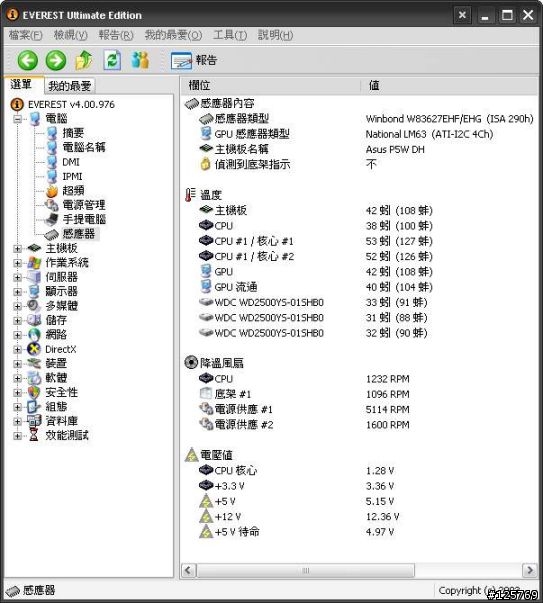Click the EVEREST v4.00.976 root icon
The width and height of the screenshot is (543, 603).
point(17,104)
